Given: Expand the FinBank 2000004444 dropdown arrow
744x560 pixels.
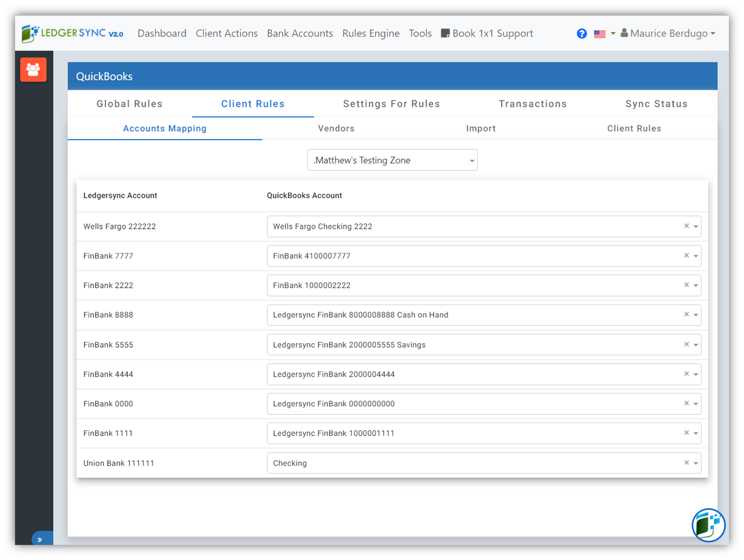Looking at the screenshot, I should tap(695, 375).
